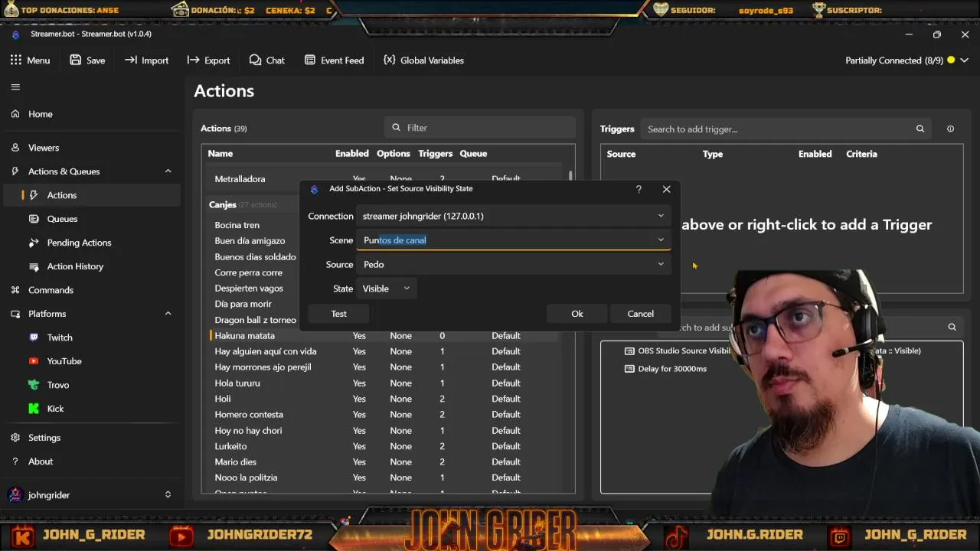Click the yellow connection status indicator

[951, 60]
